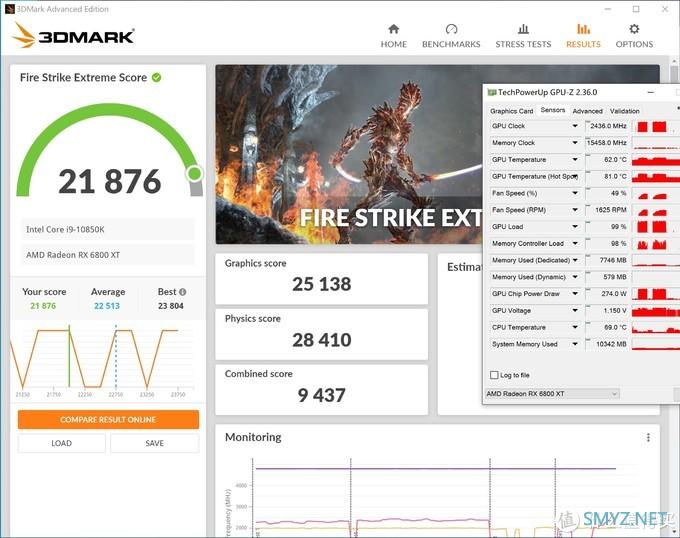
Task: Open the Benchmarks gauge icon
Action: (451, 29)
